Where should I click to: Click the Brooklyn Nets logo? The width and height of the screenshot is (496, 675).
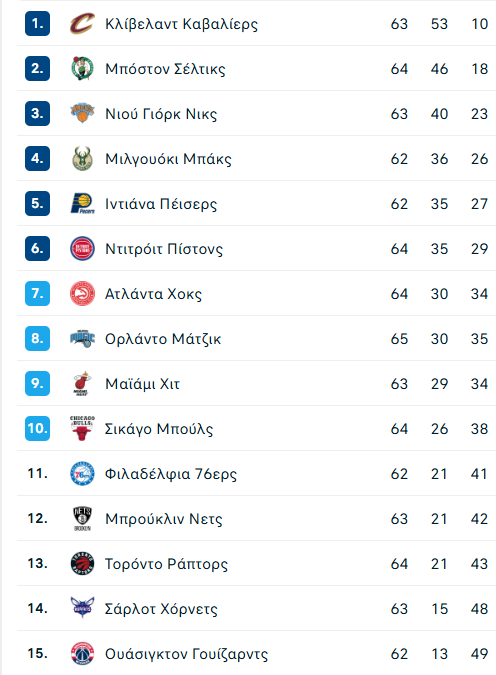point(82,519)
